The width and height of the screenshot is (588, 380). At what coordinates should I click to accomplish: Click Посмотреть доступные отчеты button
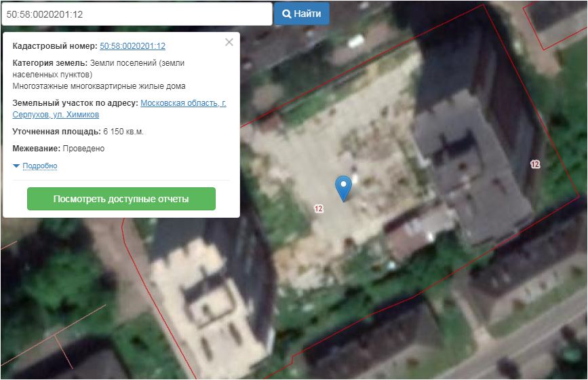(x=121, y=199)
